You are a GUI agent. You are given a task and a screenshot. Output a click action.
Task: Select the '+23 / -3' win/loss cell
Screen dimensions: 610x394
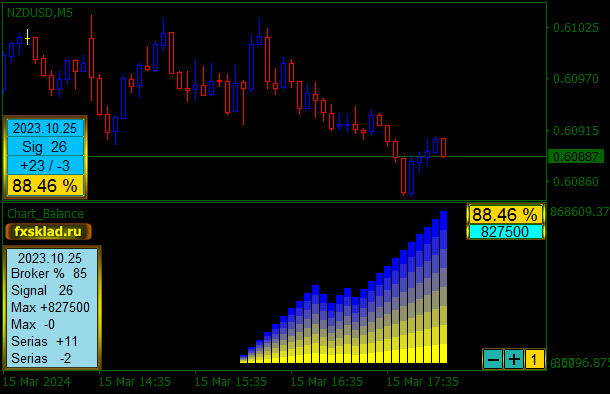pos(45,166)
